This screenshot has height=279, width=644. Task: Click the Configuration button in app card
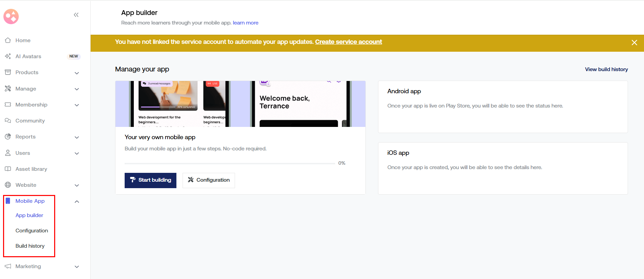click(x=209, y=180)
